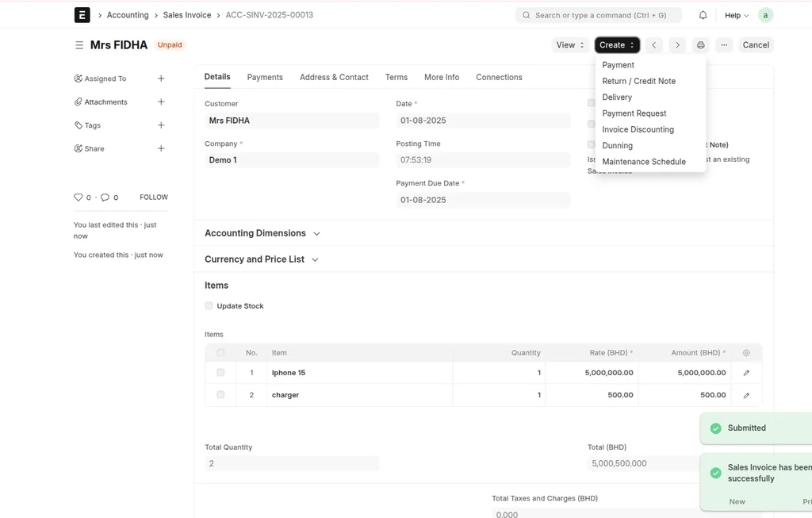Viewport: 812px width, 518px height.
Task: Choose Invoice Discounting option
Action: click(638, 129)
